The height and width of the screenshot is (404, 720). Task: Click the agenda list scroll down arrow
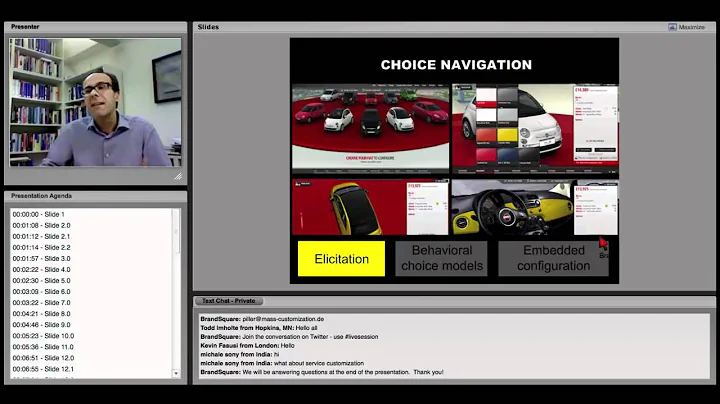click(x=176, y=374)
